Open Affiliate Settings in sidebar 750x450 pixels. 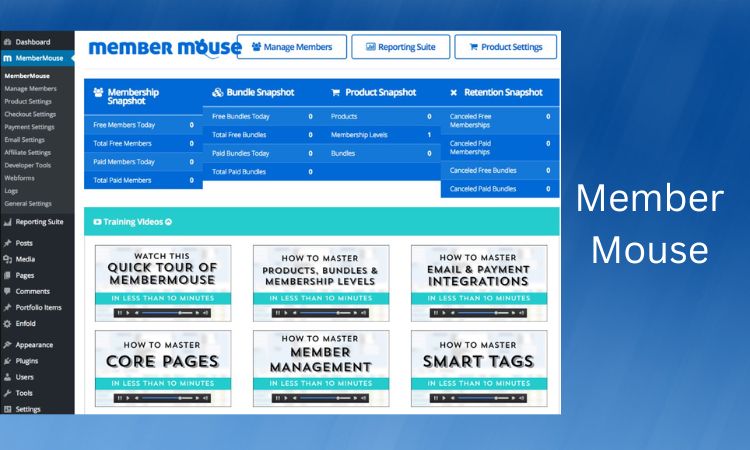(27, 153)
